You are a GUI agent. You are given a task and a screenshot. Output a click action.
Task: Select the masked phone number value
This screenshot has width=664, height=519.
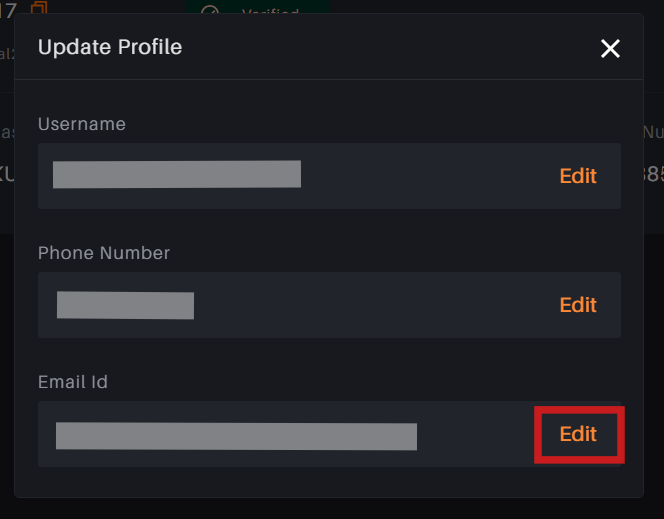click(x=125, y=305)
